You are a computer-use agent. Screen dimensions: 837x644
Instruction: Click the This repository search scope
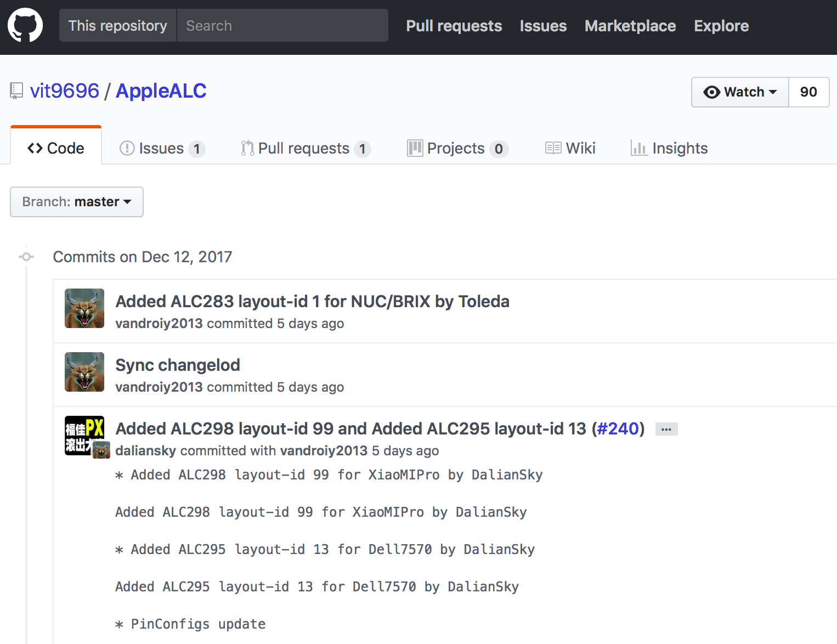point(118,25)
